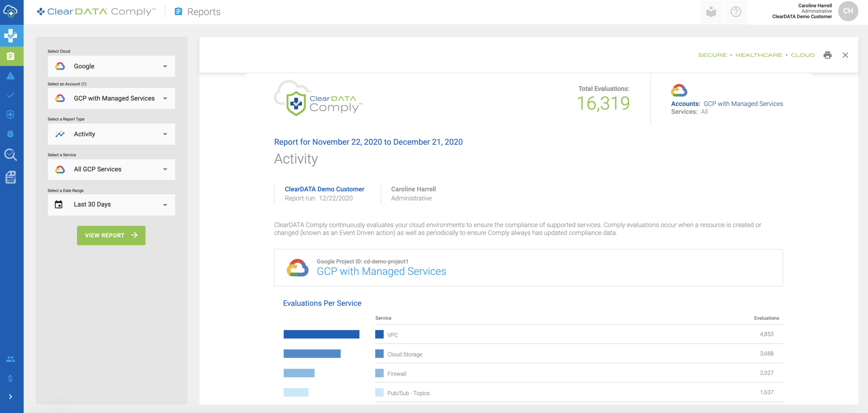The image size is (868, 413).
Task: Click the 1,637 evaluations value
Action: 767,392
